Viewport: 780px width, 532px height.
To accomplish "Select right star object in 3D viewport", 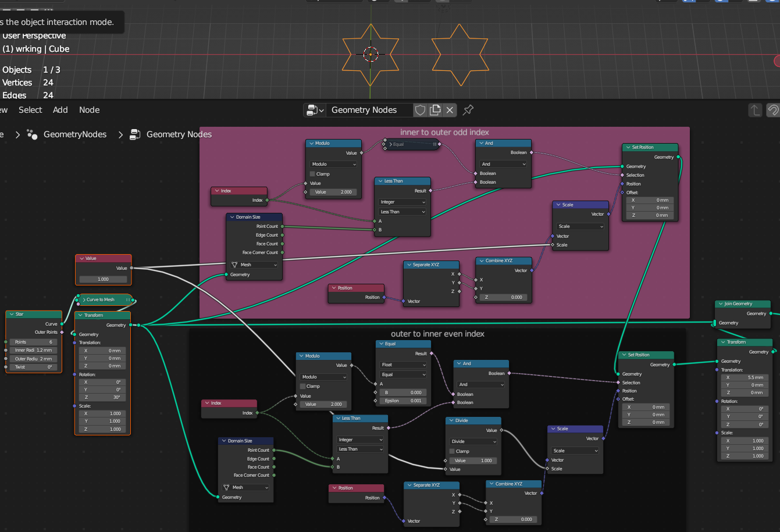I will click(459, 54).
